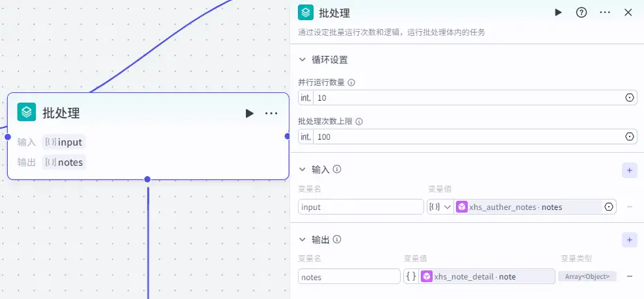
Task: Close the batch processing panel
Action: click(628, 13)
